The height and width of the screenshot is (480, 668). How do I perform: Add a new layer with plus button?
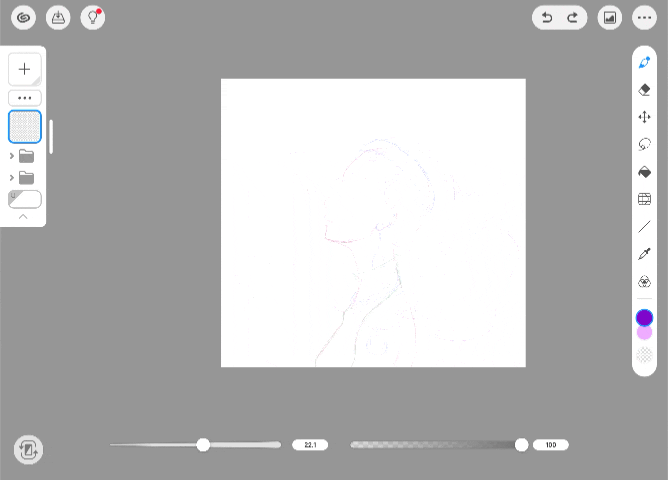(x=25, y=69)
